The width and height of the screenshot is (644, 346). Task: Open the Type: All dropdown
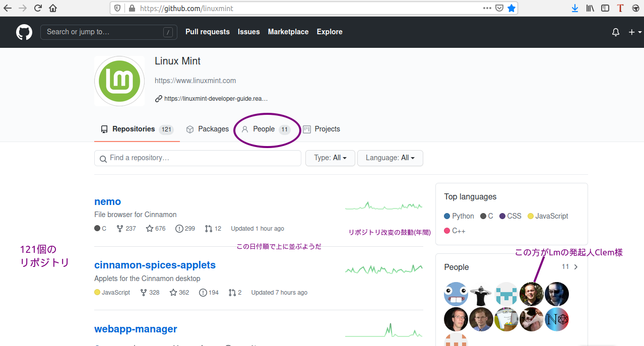click(330, 158)
